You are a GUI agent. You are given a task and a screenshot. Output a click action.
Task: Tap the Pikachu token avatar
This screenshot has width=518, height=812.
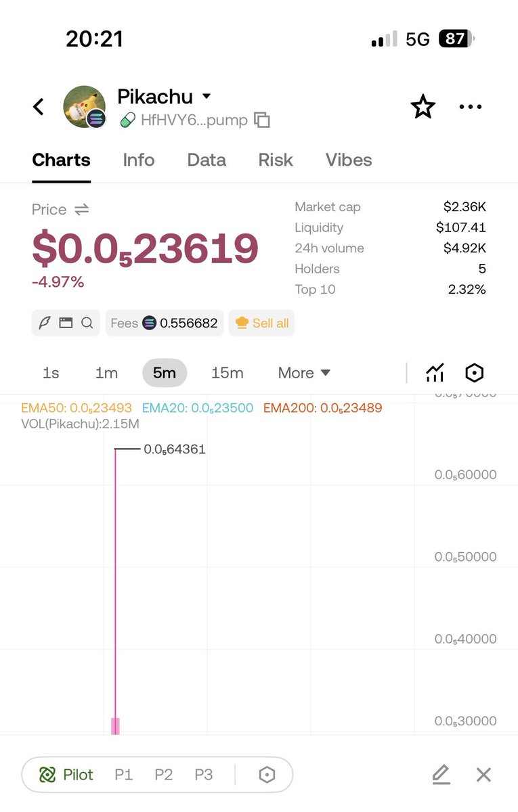[84, 107]
